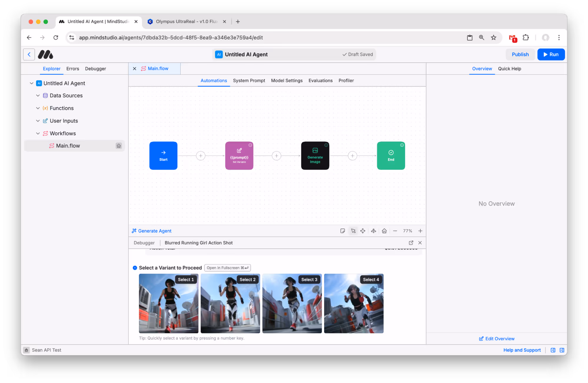Collapse the Functions section in the sidebar
Viewport: 588px width, 383px height.
click(x=38, y=108)
